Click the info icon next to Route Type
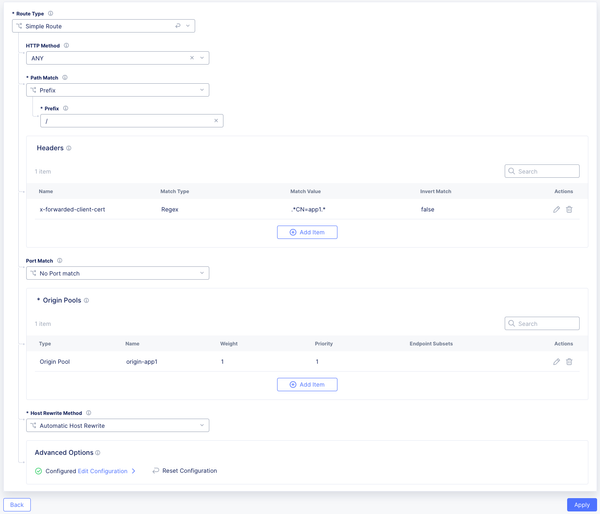 click(x=51, y=14)
